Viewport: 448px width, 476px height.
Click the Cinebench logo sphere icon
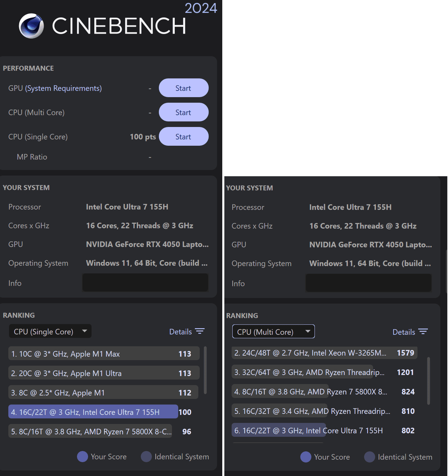pos(31,26)
